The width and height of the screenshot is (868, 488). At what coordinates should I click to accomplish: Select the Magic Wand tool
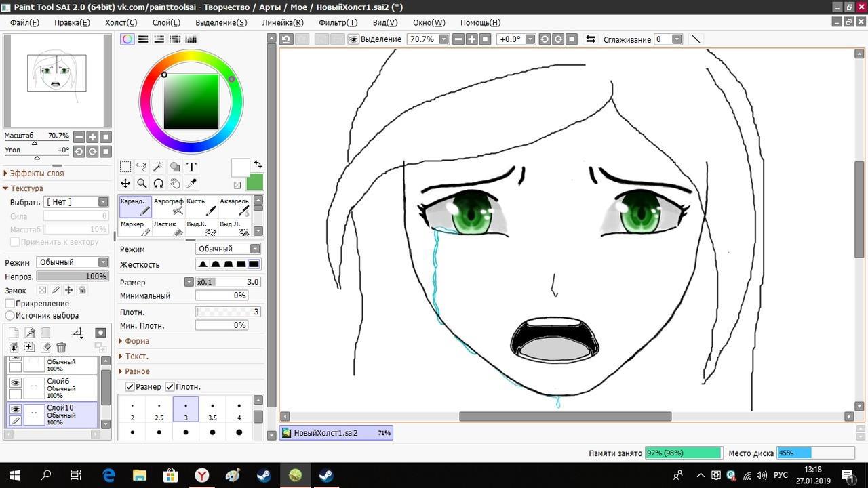(x=158, y=167)
